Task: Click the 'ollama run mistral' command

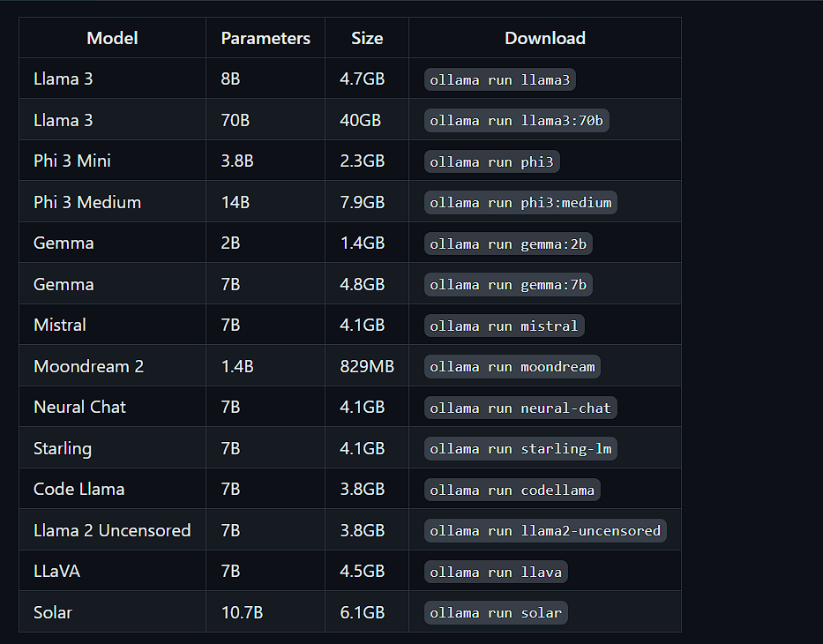Action: pos(504,326)
